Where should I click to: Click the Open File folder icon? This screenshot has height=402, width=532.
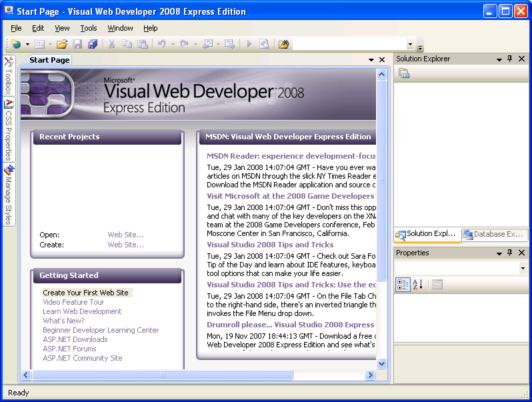click(62, 44)
